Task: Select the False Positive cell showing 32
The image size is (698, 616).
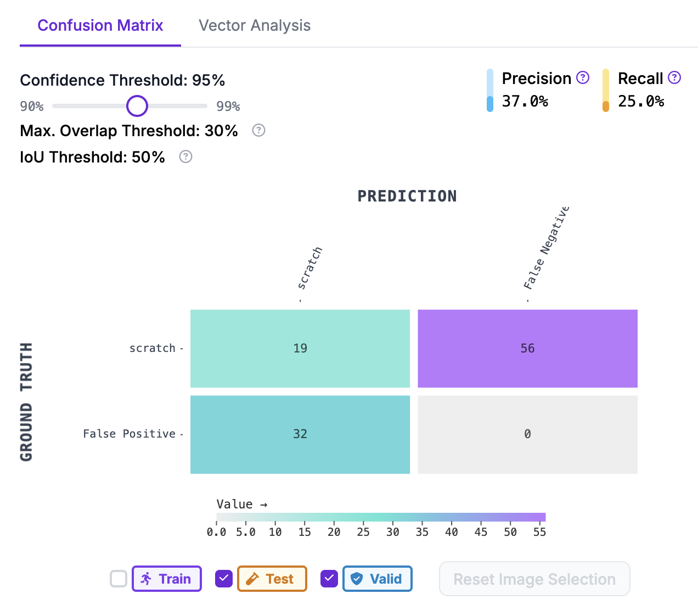Action: coord(300,434)
